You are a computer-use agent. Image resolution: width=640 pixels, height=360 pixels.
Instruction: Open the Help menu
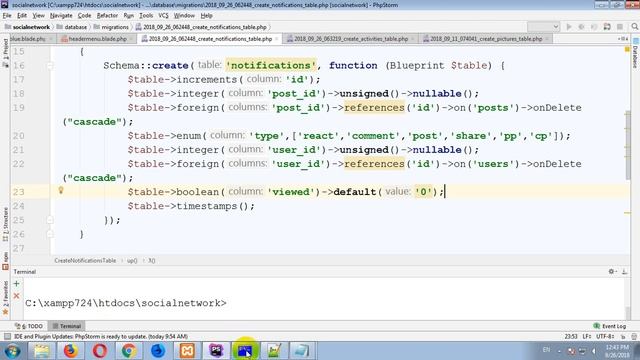[x=207, y=16]
